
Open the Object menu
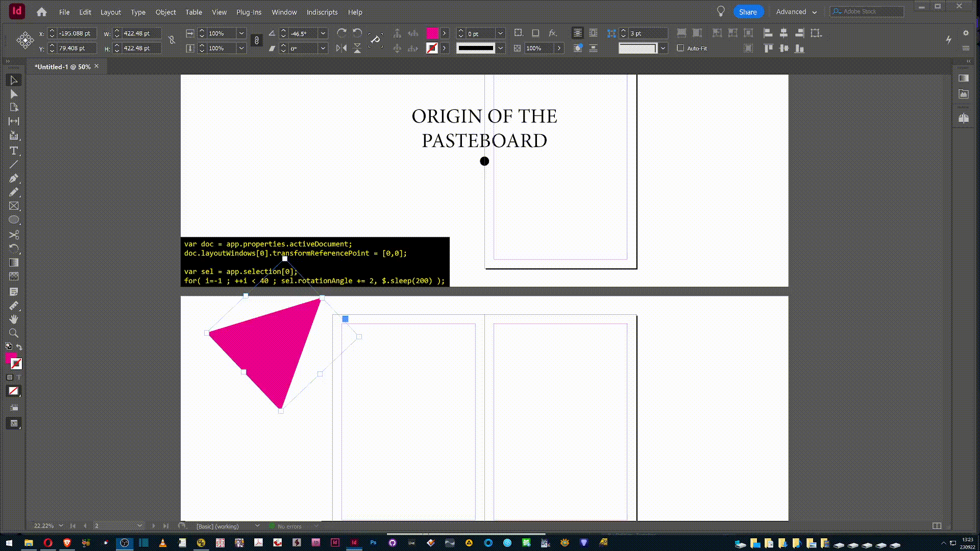pos(165,12)
